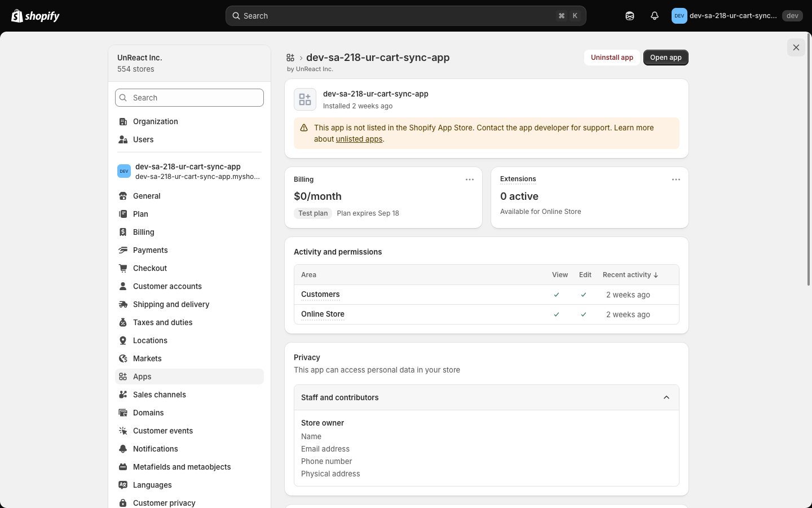
Task: Click the app placeholder icon thumbnail
Action: click(305, 99)
